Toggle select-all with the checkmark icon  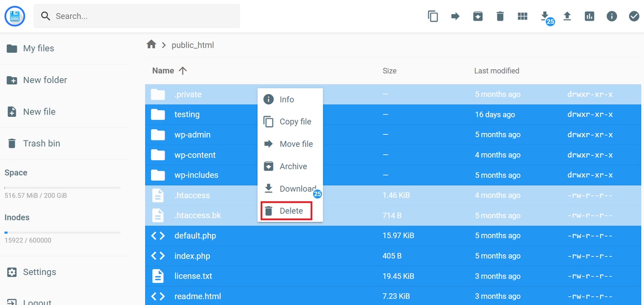(634, 16)
